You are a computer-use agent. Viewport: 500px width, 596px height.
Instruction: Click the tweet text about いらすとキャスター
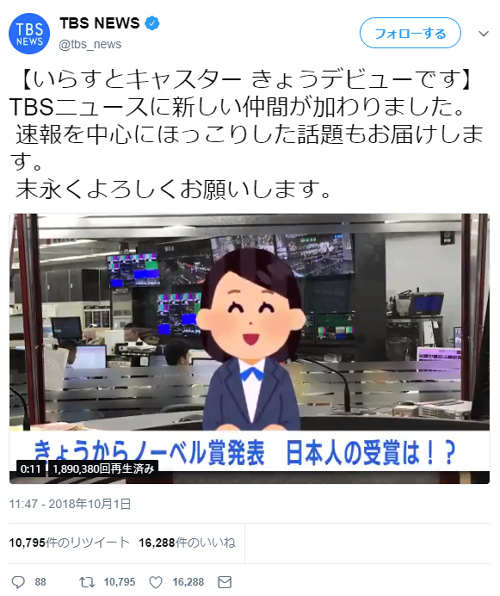[x=247, y=134]
